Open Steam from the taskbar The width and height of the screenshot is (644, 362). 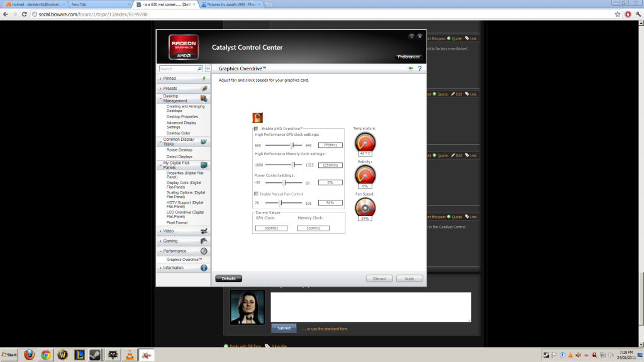pyautogui.click(x=94, y=355)
